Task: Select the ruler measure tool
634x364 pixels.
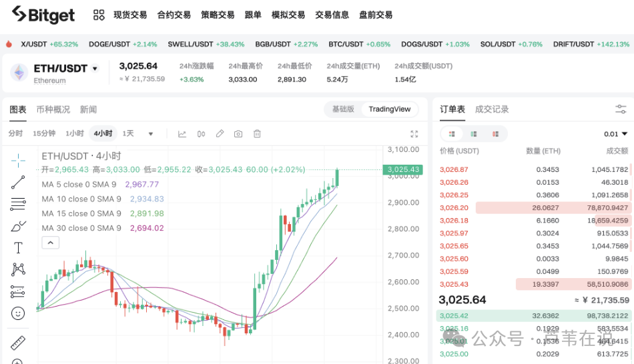Action: [18, 343]
